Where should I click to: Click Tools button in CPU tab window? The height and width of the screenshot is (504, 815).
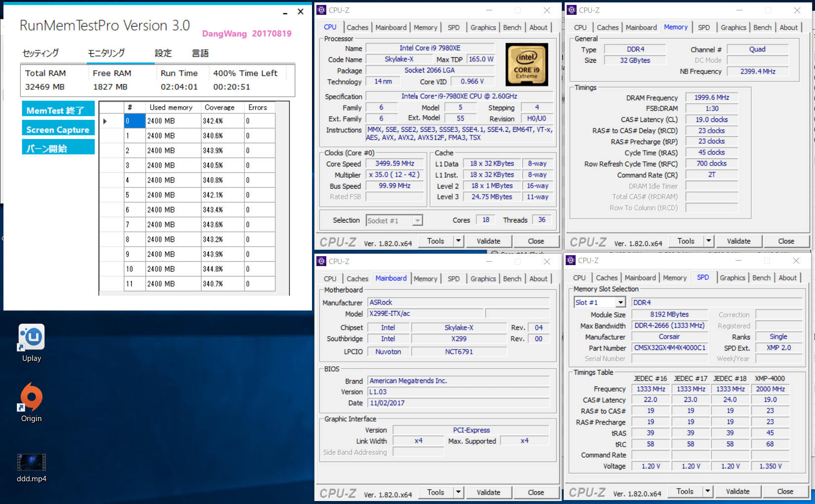(x=436, y=241)
